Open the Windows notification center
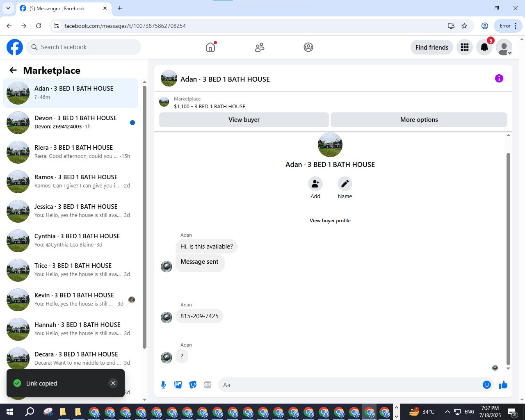Viewport: 525px width, 420px height. tap(512, 412)
